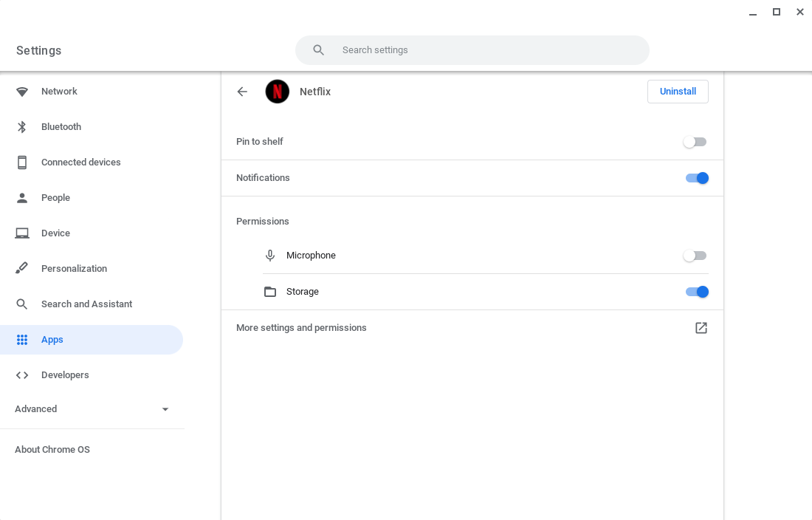Open Search and Assistant settings
812x520 pixels.
[86, 304]
